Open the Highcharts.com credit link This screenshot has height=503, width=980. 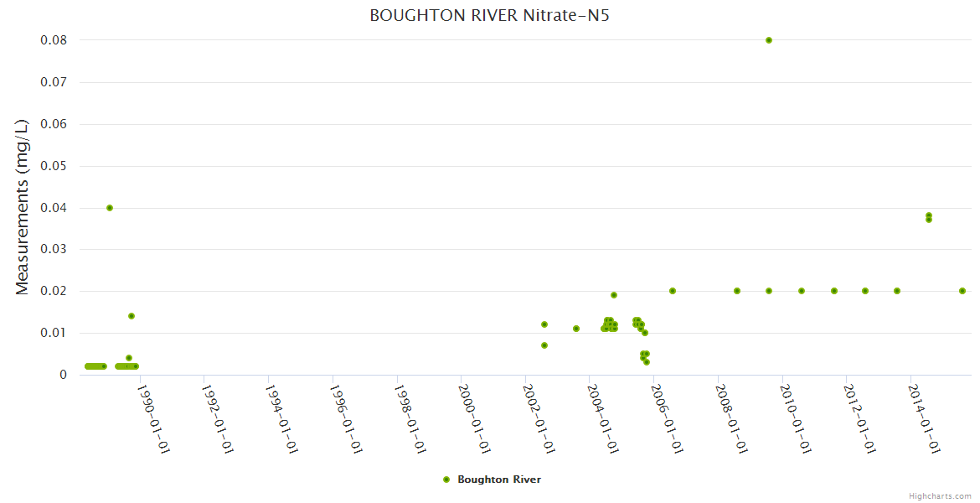pyautogui.click(x=940, y=495)
